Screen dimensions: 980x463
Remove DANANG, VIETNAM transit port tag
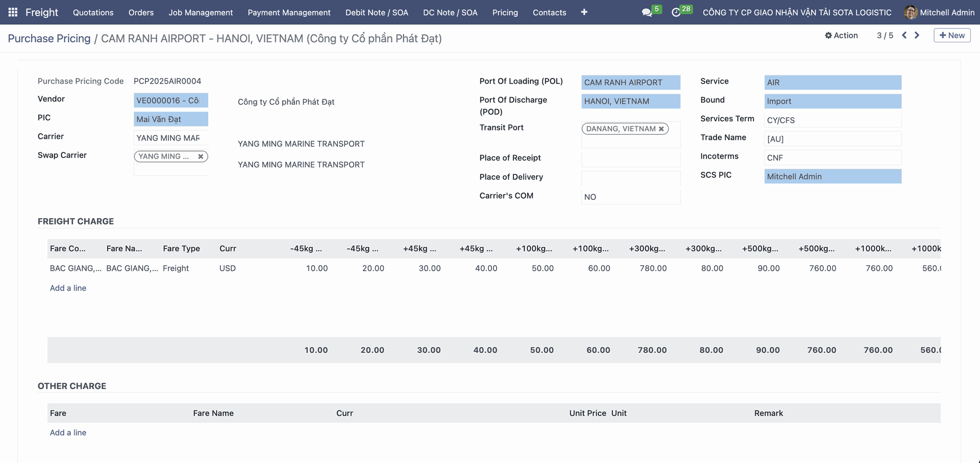pos(661,129)
